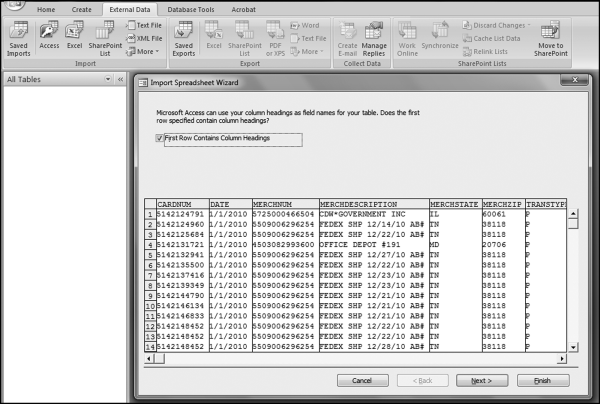This screenshot has width=600, height=404.
Task: Export as PDF or XPS
Action: tap(275, 39)
